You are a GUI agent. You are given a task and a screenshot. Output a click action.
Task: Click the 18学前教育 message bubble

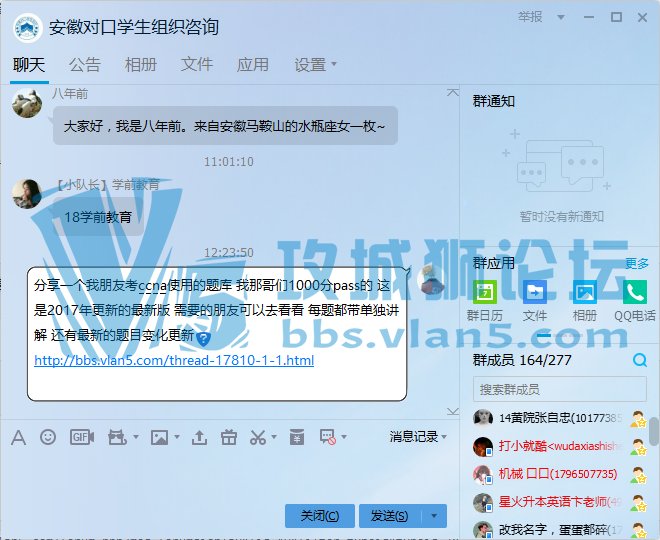[98, 217]
